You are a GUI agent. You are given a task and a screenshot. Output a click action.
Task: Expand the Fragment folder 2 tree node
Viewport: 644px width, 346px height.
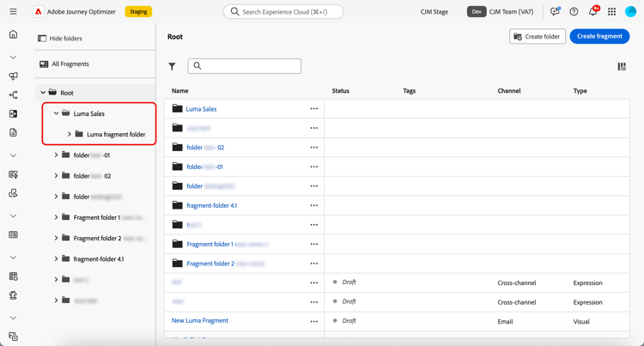click(x=57, y=238)
